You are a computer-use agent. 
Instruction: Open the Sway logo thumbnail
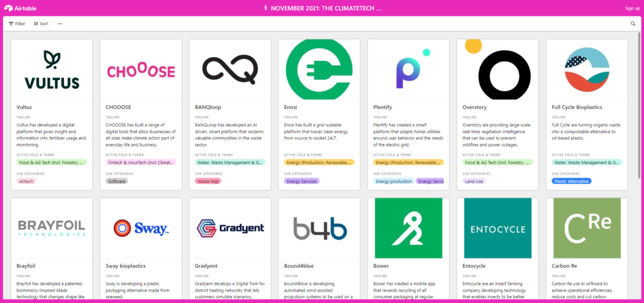(x=141, y=228)
